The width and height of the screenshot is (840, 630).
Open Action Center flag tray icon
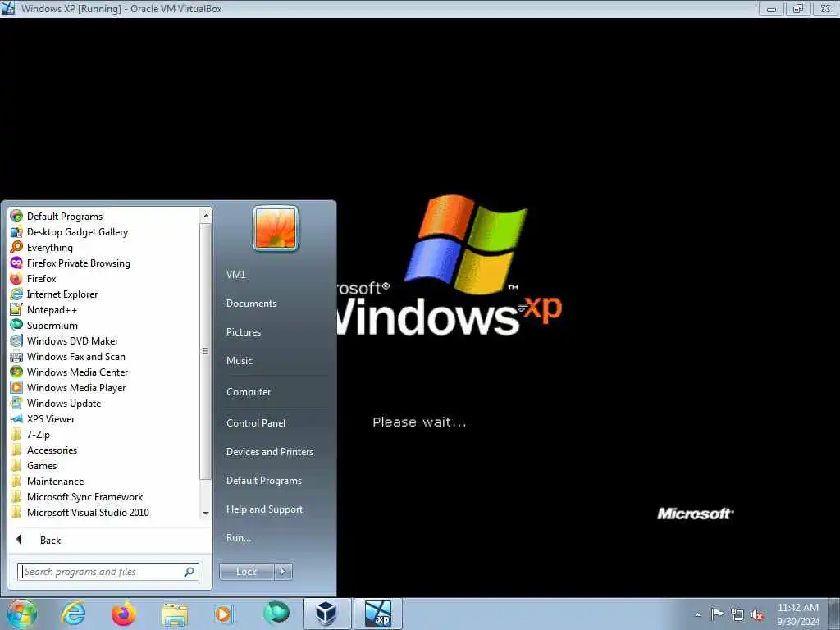(x=717, y=614)
